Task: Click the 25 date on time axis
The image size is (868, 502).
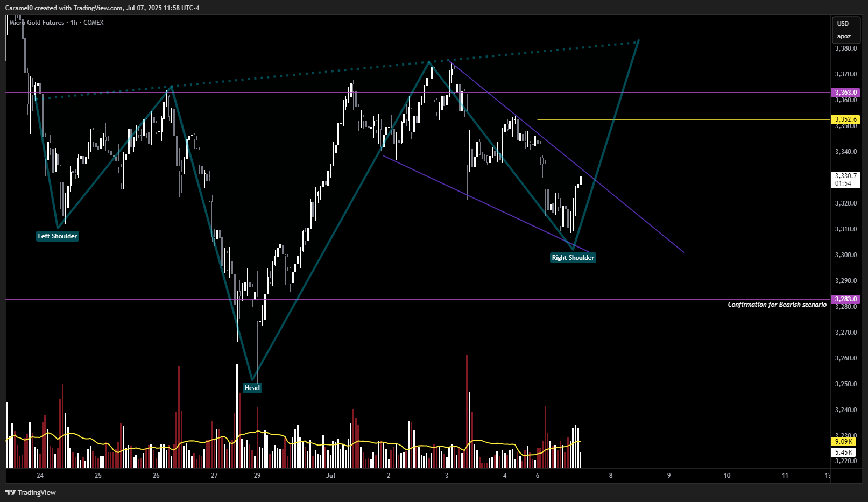Action: click(98, 476)
